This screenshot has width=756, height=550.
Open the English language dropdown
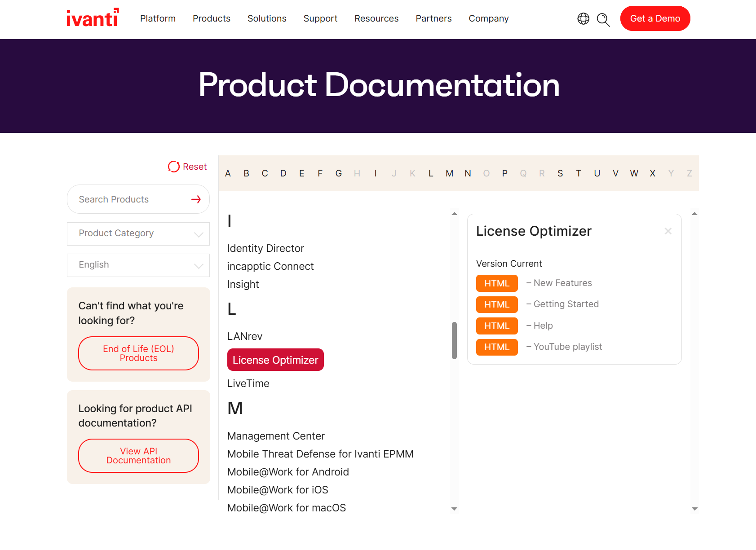tap(138, 265)
